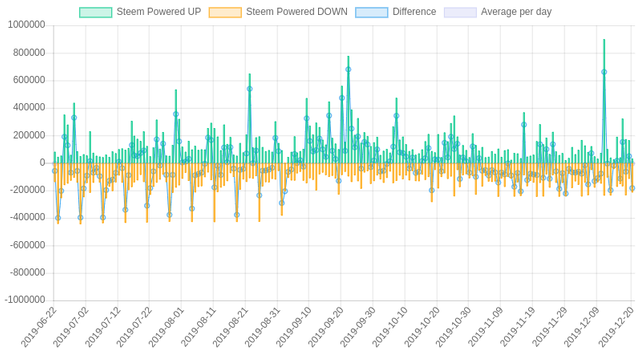The height and width of the screenshot is (361, 640).
Task: Click the x-axis date 2019-11-19
Action: pyautogui.click(x=518, y=327)
